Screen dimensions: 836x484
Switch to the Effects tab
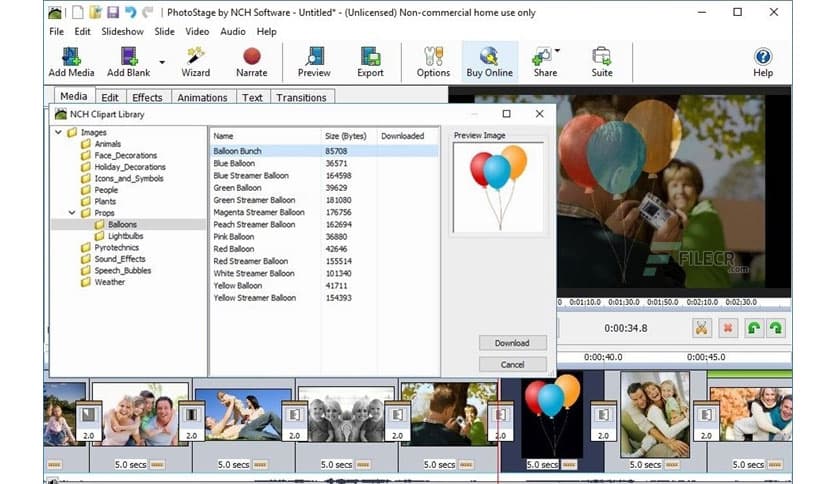pos(147,98)
